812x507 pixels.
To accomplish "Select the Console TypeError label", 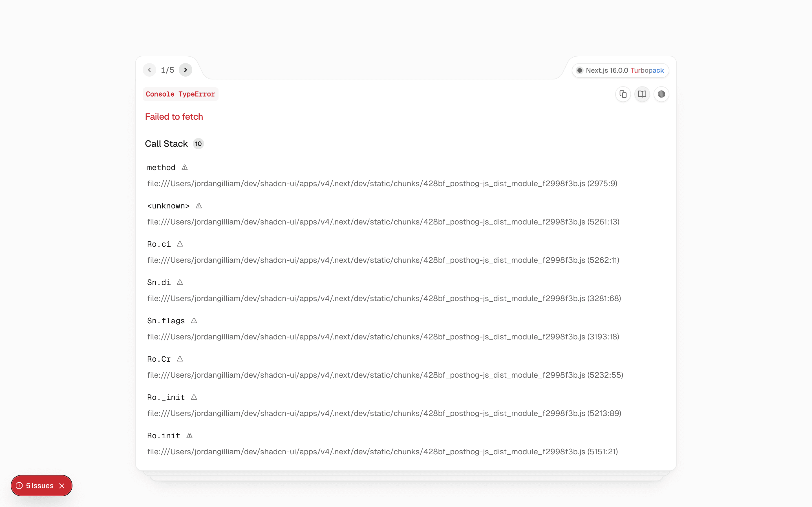I will pyautogui.click(x=180, y=94).
